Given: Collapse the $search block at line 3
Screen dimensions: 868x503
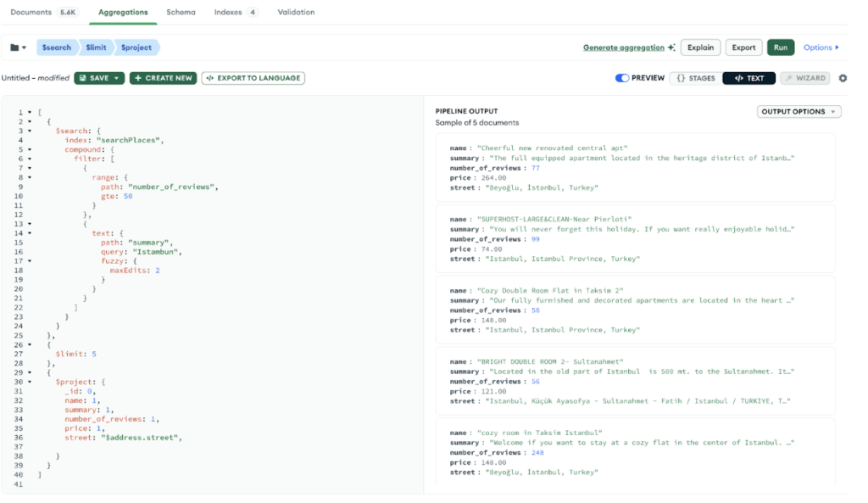Looking at the screenshot, I should pyautogui.click(x=30, y=131).
